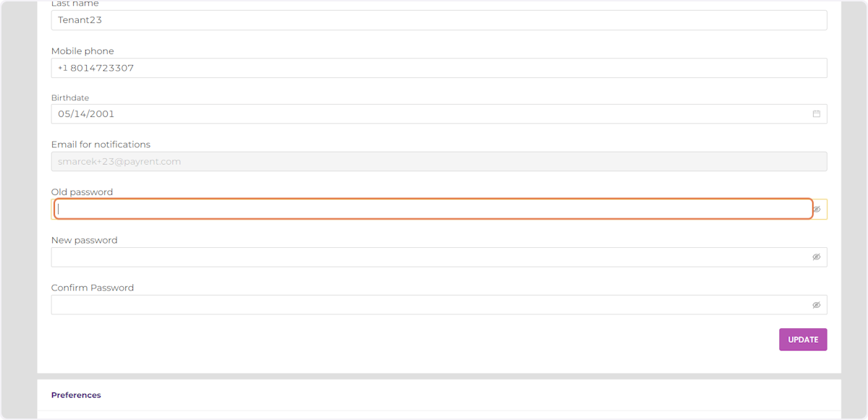Select the eye icon on New password field
Viewport: 868px width, 420px height.
(816, 257)
